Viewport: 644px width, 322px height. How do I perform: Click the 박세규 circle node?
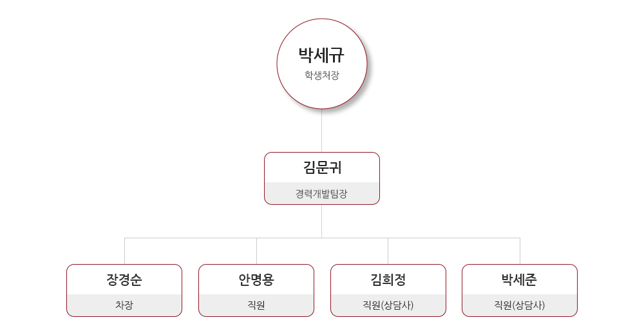pyautogui.click(x=321, y=64)
